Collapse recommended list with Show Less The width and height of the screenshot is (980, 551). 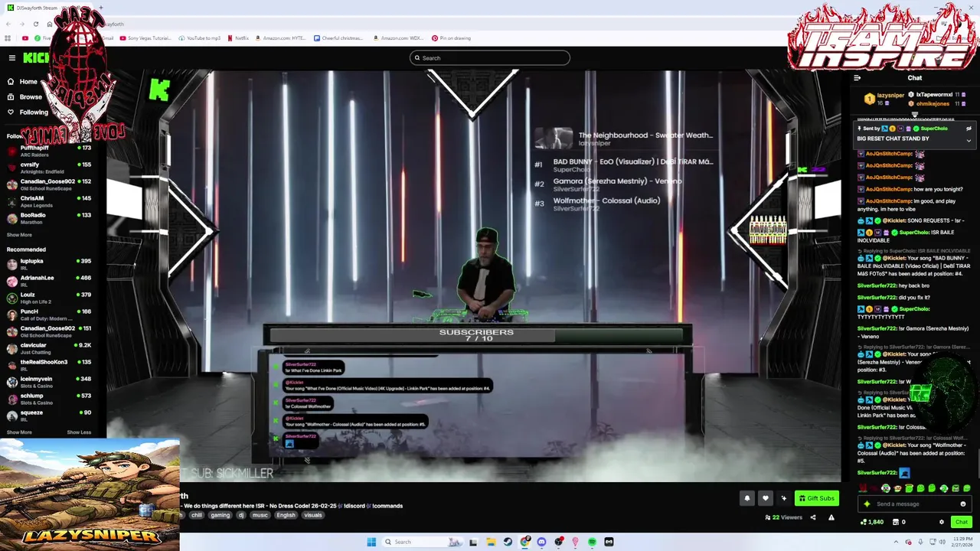[79, 432]
